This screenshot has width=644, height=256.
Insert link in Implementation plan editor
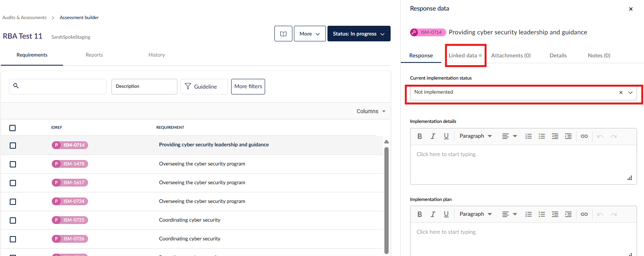click(584, 214)
